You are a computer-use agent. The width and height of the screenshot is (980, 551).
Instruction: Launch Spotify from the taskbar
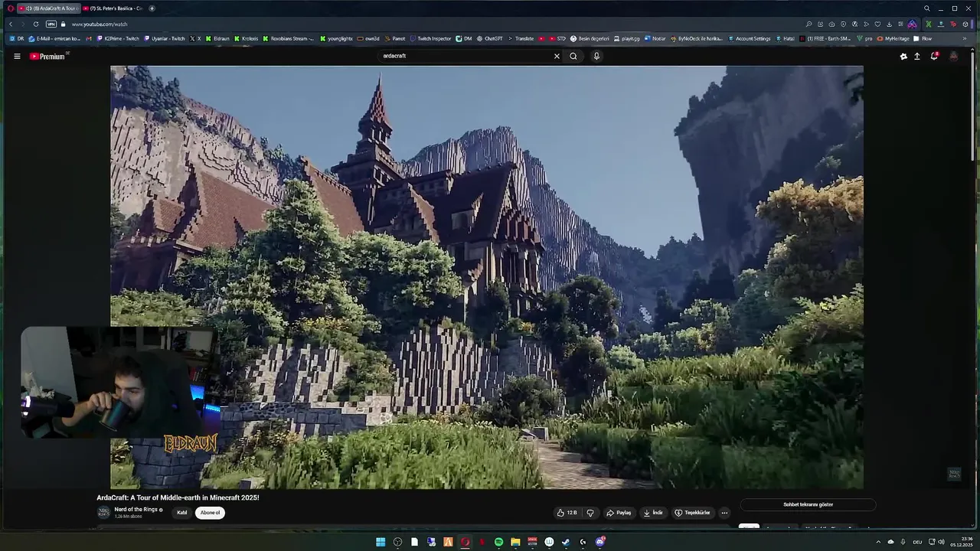point(498,542)
